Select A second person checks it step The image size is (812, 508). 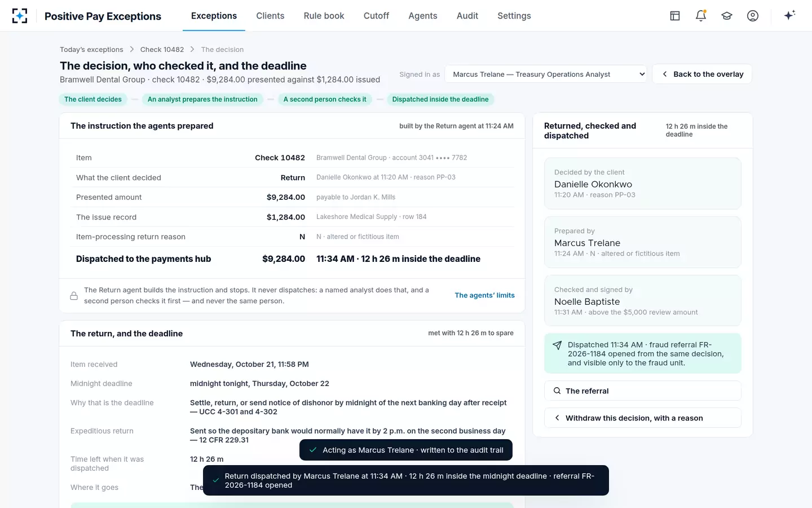click(325, 99)
